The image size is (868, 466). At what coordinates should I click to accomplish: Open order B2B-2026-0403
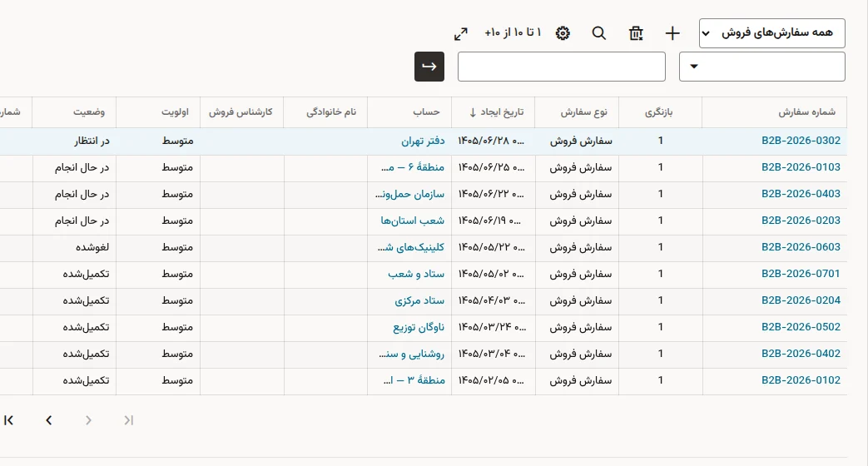tap(801, 194)
